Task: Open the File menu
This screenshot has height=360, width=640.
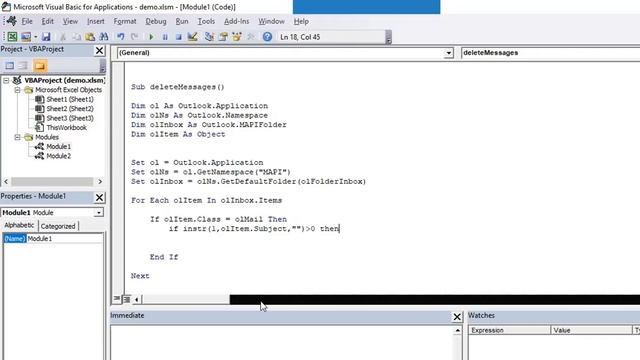Action: [27, 21]
